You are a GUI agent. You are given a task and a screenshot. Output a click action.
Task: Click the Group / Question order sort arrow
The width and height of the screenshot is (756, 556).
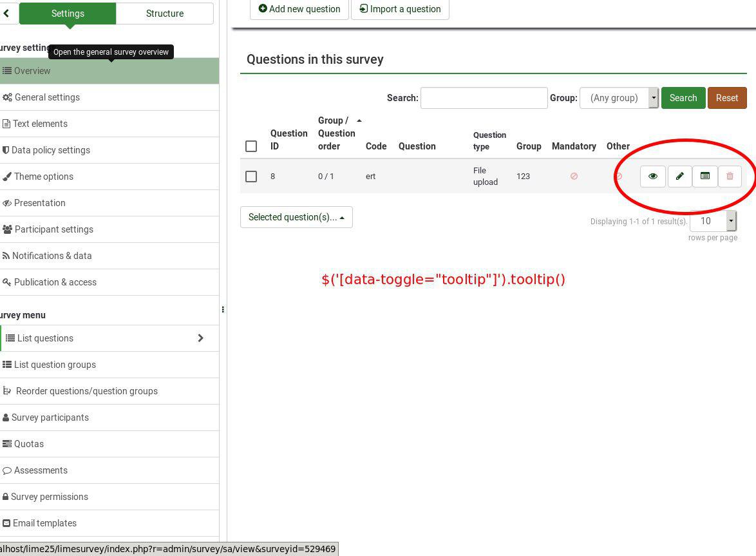point(359,121)
